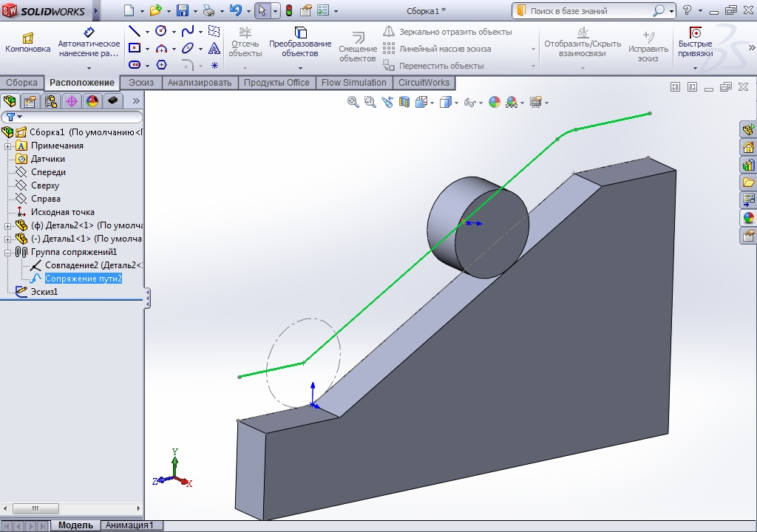757x532 pixels.
Task: Click the Zoom to Fit view icon
Action: click(x=353, y=103)
